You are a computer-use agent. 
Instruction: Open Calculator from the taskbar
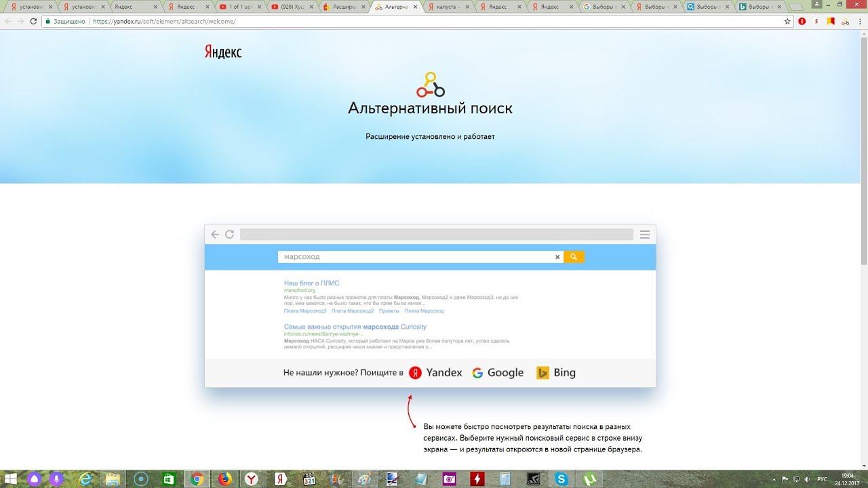(505, 479)
